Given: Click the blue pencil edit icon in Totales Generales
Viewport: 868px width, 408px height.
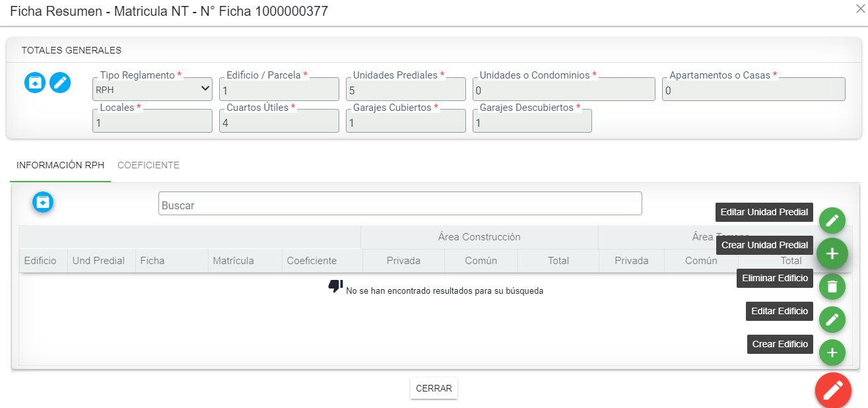Looking at the screenshot, I should click(x=60, y=83).
